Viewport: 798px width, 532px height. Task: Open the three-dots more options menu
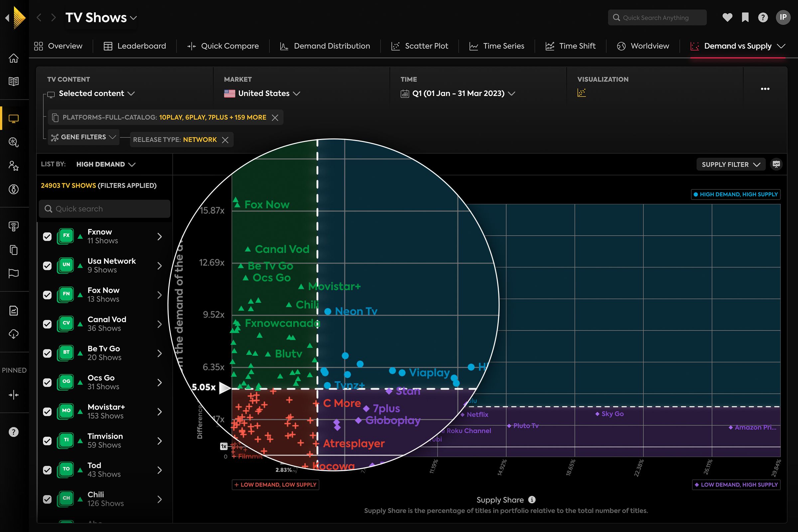click(765, 89)
